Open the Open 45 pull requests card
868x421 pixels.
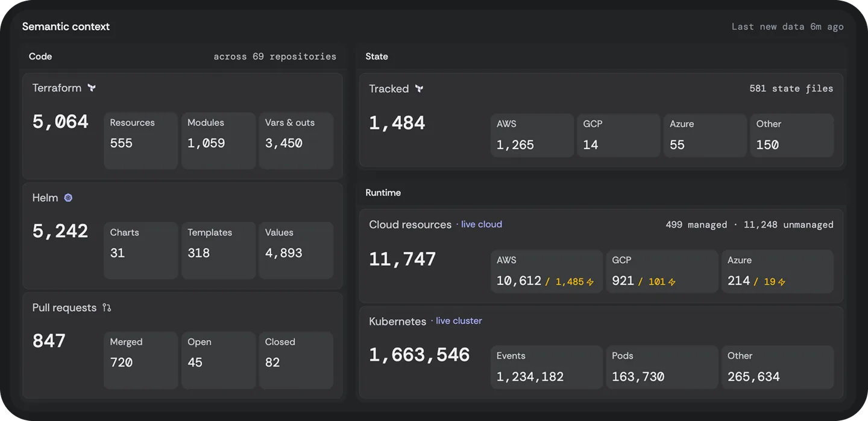click(x=218, y=360)
